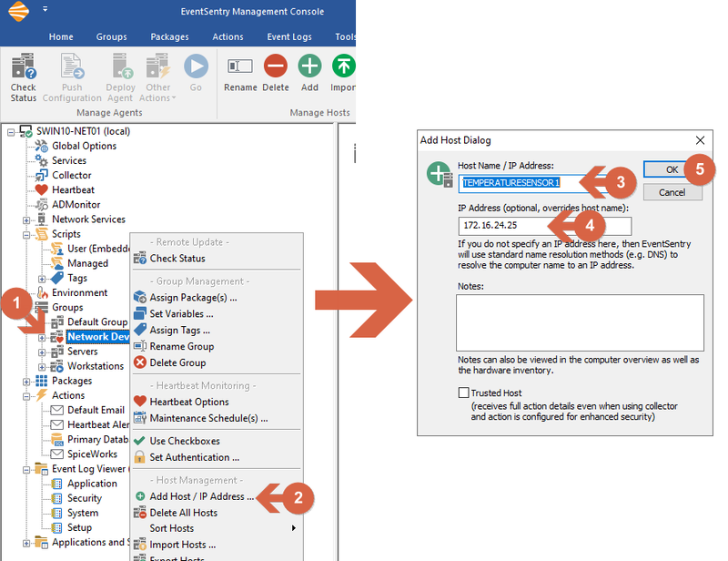Open the Setup event log

click(x=79, y=527)
